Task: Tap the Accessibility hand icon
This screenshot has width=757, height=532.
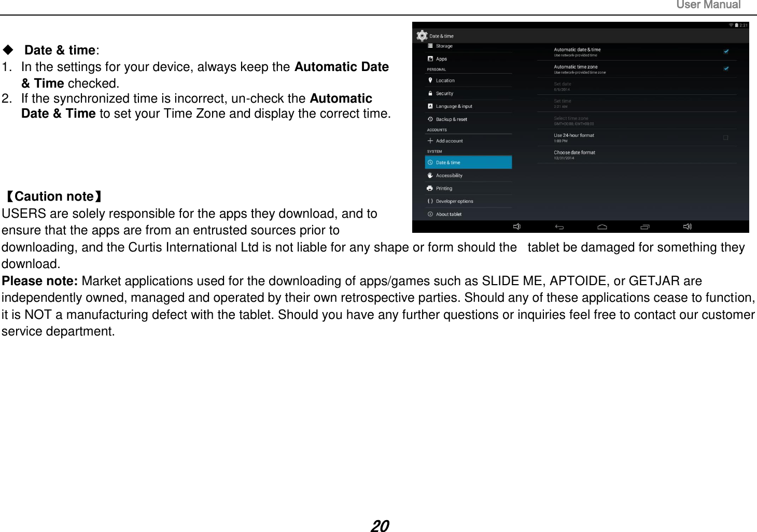Action: [430, 176]
